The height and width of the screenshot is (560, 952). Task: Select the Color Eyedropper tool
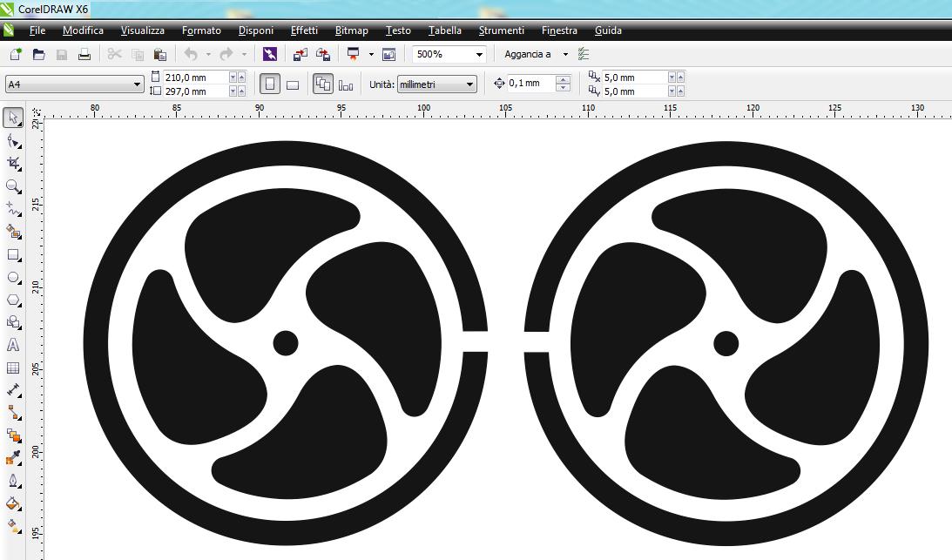coord(13,458)
